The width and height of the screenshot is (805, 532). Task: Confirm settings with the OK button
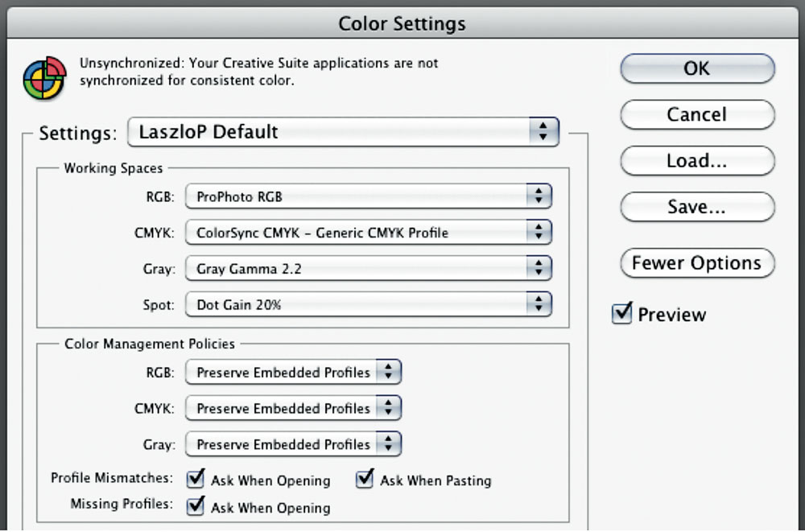(697, 68)
